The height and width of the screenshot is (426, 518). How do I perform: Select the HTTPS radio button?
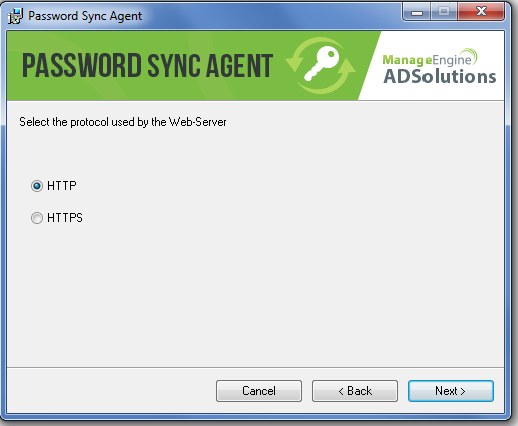coord(37,218)
